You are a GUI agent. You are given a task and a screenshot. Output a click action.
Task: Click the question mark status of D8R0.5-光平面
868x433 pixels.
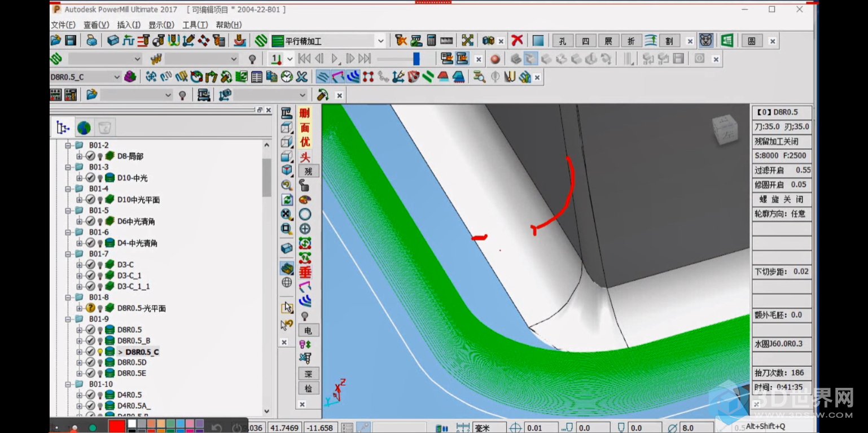point(90,308)
